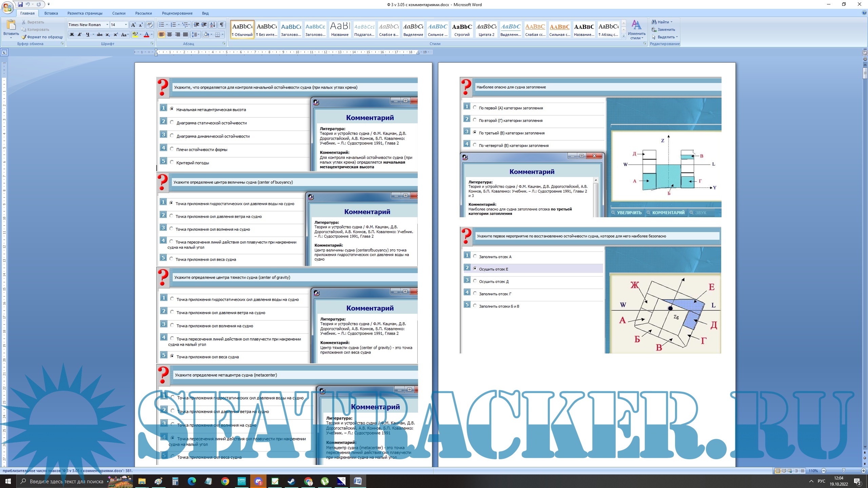
Task: Select radio 'По первой (А) категории затопления'
Action: tap(475, 107)
